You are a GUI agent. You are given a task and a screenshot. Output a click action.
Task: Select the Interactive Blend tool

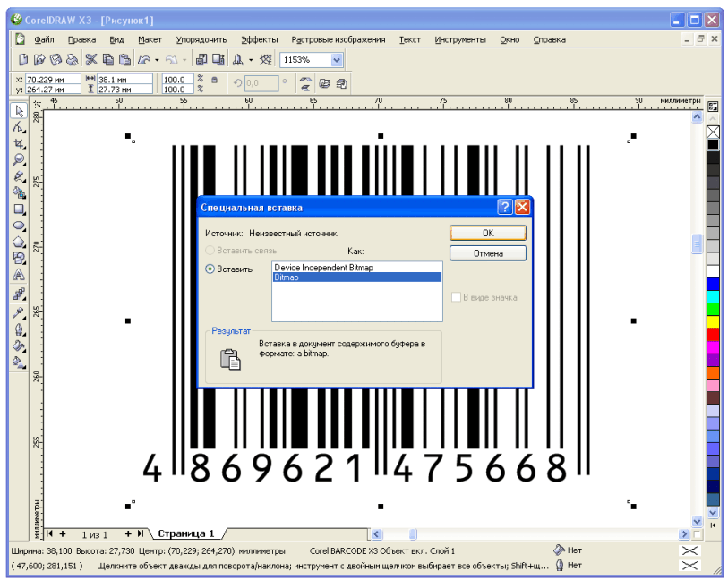click(x=19, y=294)
